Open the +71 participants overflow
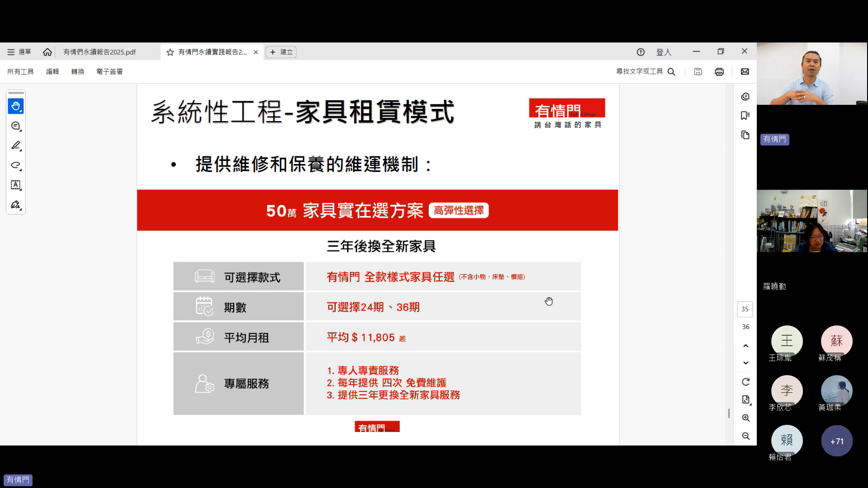The height and width of the screenshot is (488, 868). pos(837,441)
